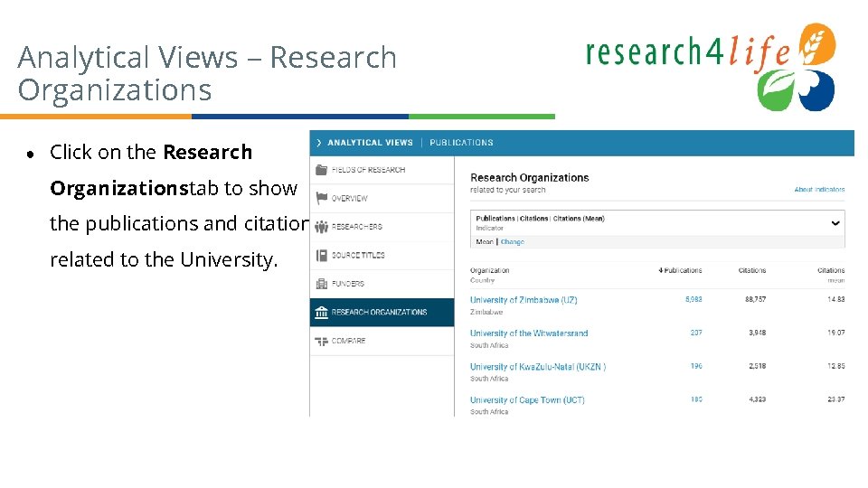The image size is (868, 488).
Task: Click the Compare icon in sidebar
Action: point(321,341)
